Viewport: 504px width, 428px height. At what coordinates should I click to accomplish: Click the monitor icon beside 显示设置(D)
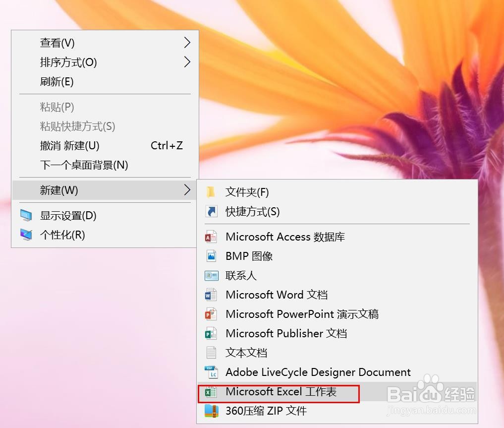pos(26,215)
